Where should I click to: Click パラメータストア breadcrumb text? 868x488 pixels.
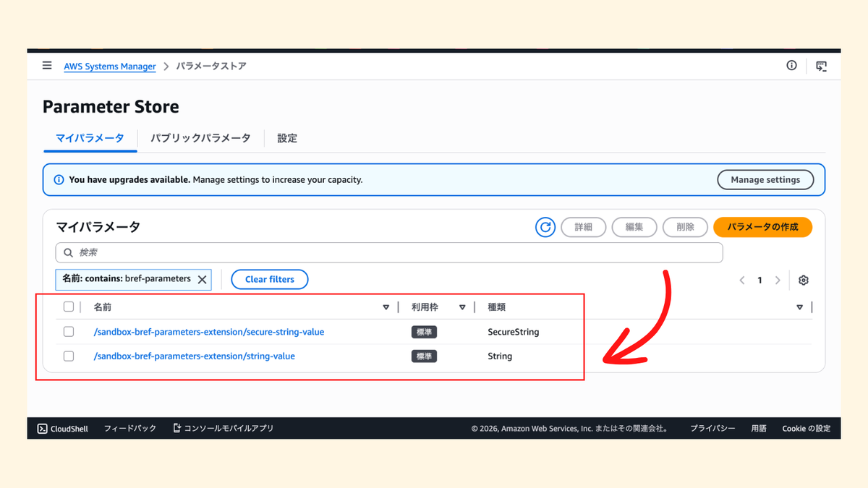211,66
